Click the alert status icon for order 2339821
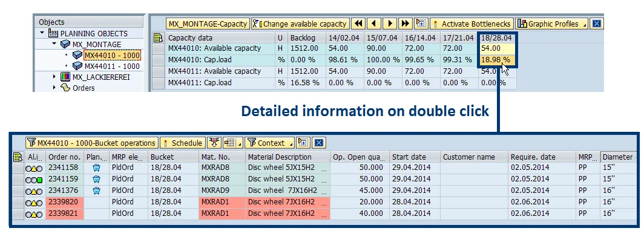644x231 pixels. (x=34, y=214)
